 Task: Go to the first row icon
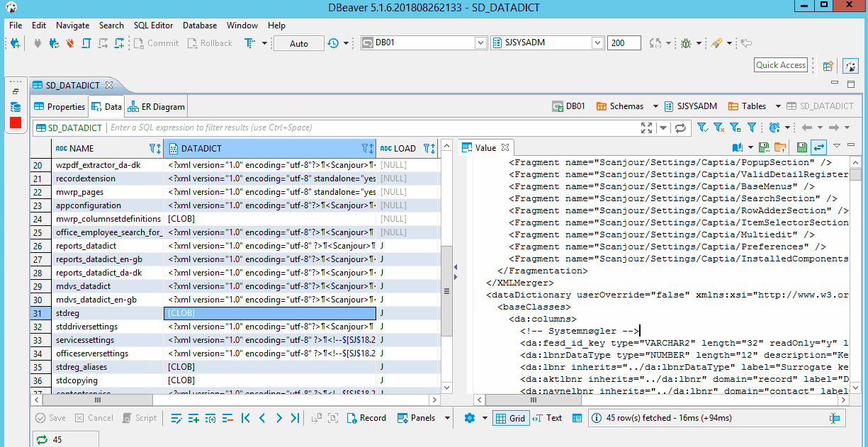pos(246,418)
